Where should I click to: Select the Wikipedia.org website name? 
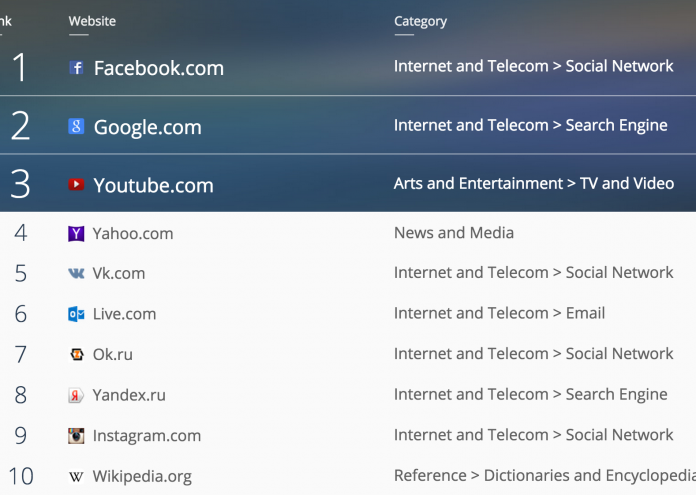[142, 476]
